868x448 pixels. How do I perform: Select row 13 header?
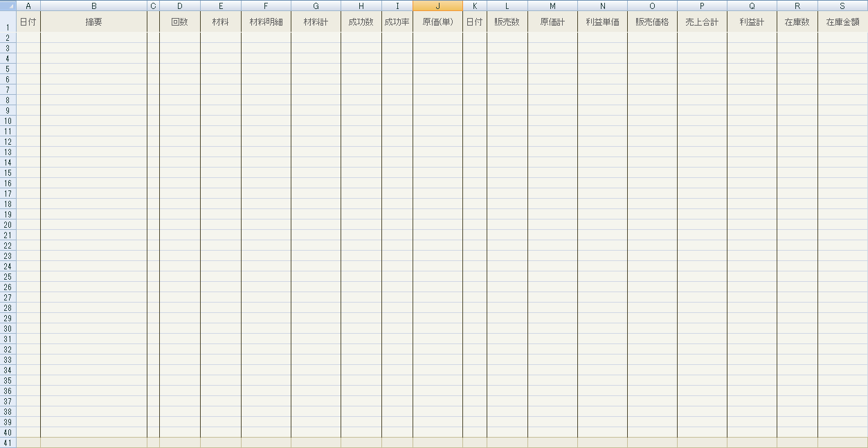[8, 152]
